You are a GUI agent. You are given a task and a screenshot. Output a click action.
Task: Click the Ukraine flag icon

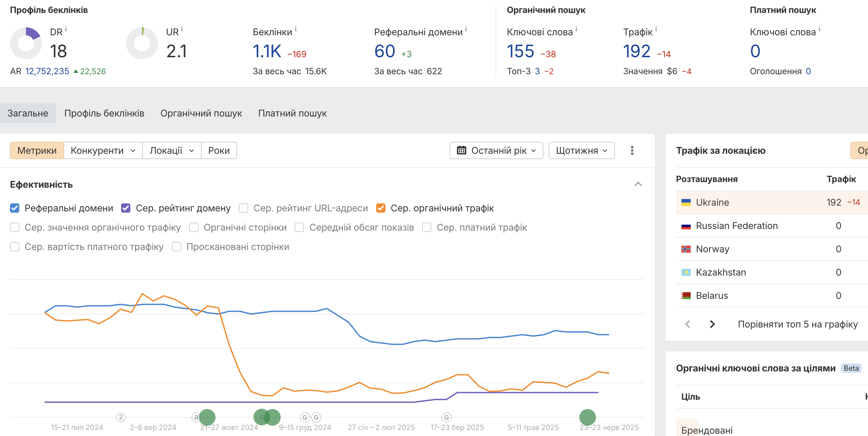pos(686,202)
